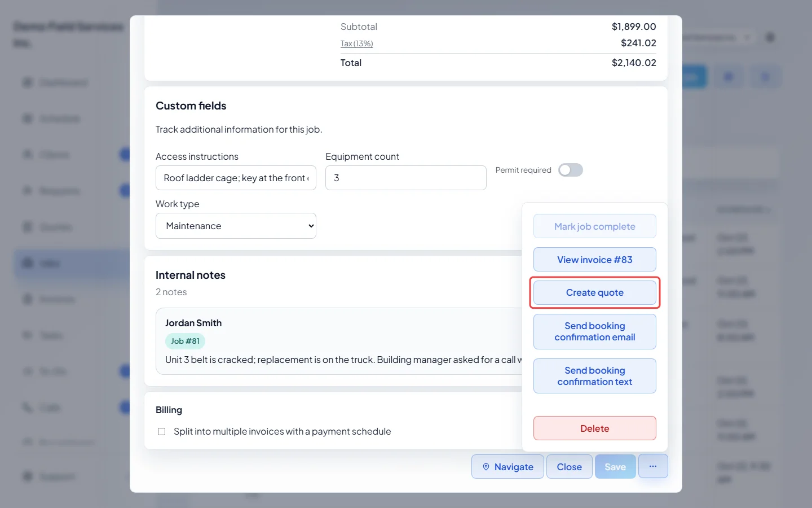Check the split into multiple invoices checkbox
Viewport: 812px width, 508px height.
point(162,431)
